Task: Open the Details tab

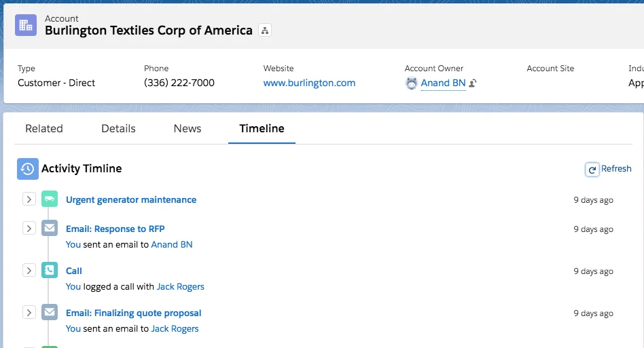Action: click(118, 128)
